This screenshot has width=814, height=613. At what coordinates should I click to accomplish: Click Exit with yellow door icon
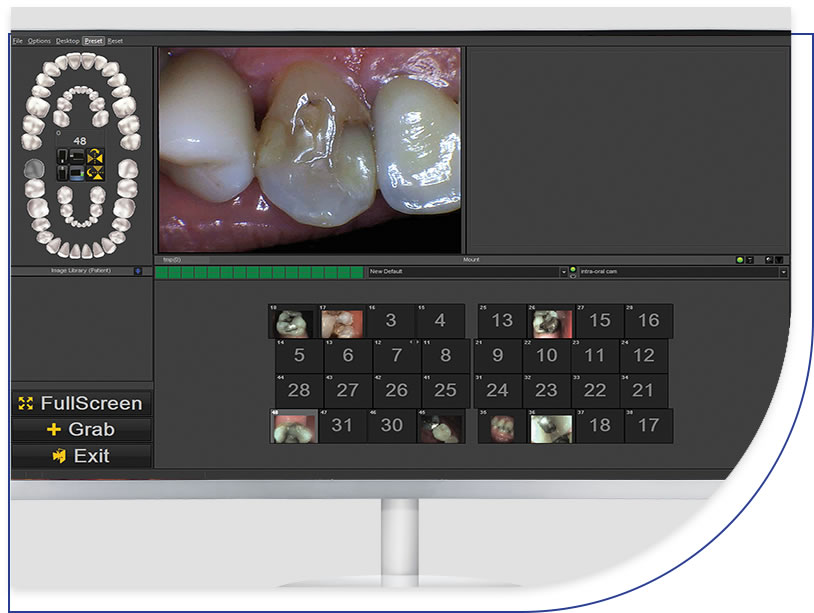pos(81,456)
